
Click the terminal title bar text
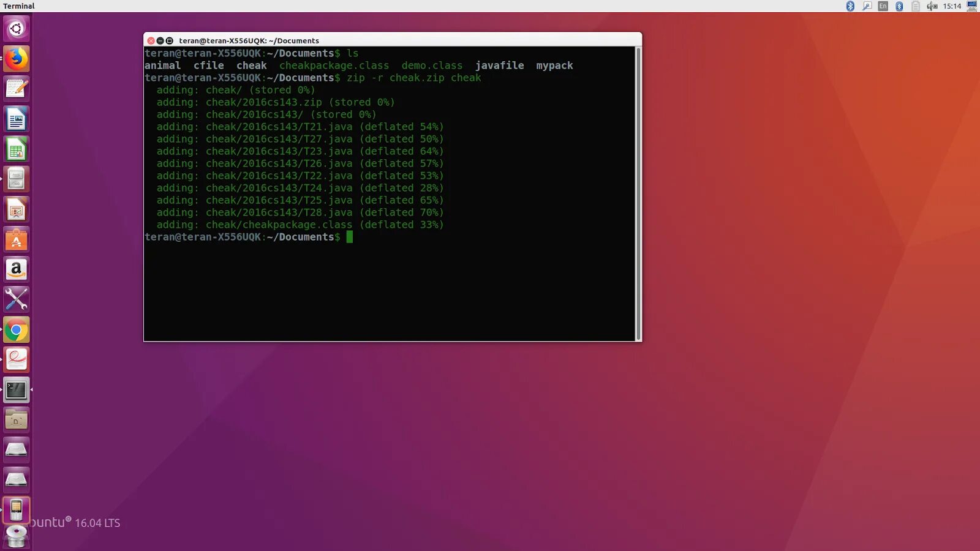tap(249, 40)
